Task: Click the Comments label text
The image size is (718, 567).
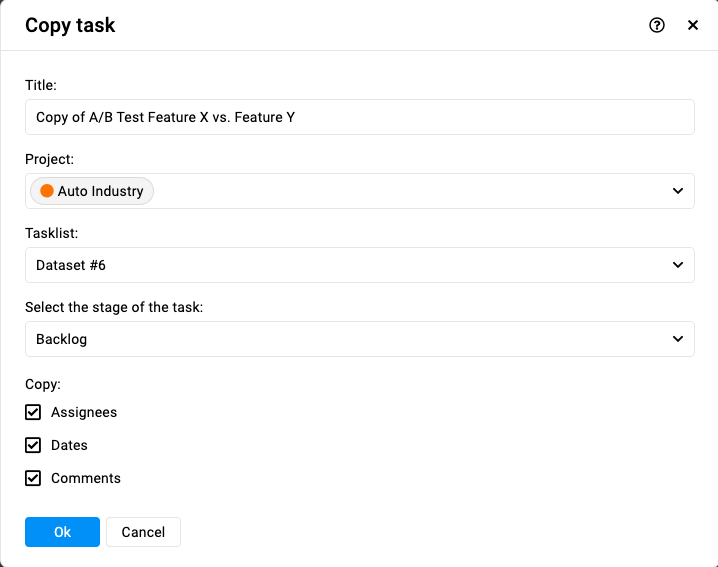Action: [x=86, y=478]
